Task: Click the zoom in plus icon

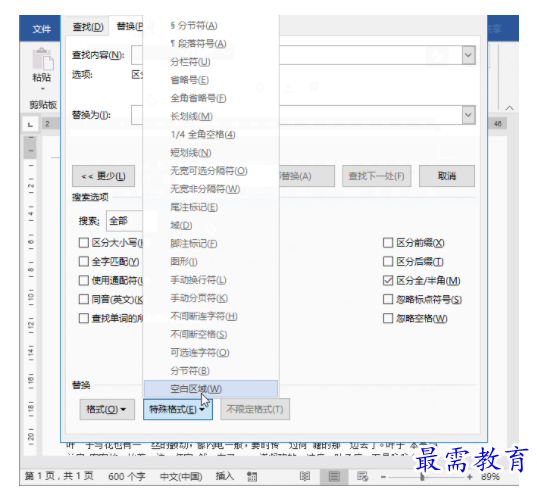Action: pos(470,477)
